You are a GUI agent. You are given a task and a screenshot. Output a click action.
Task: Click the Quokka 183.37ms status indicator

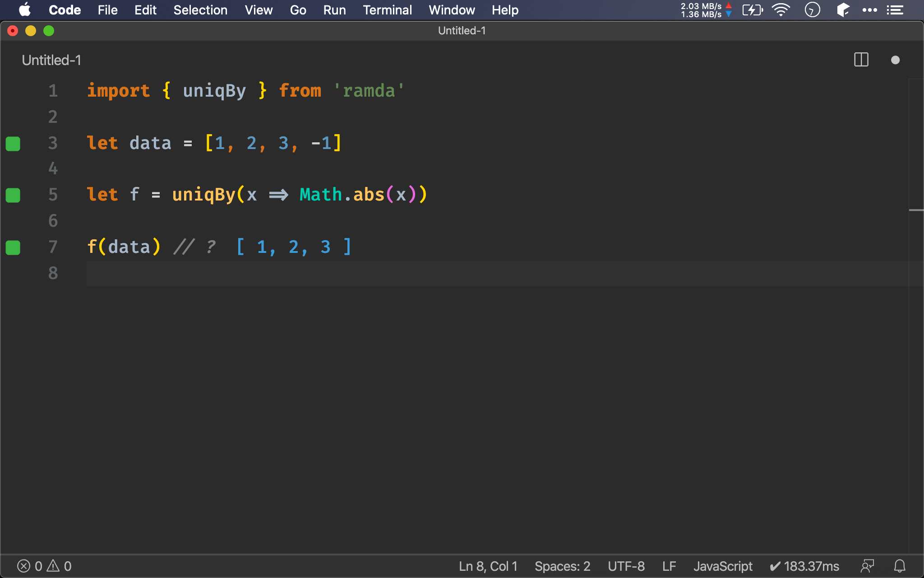[x=804, y=566]
